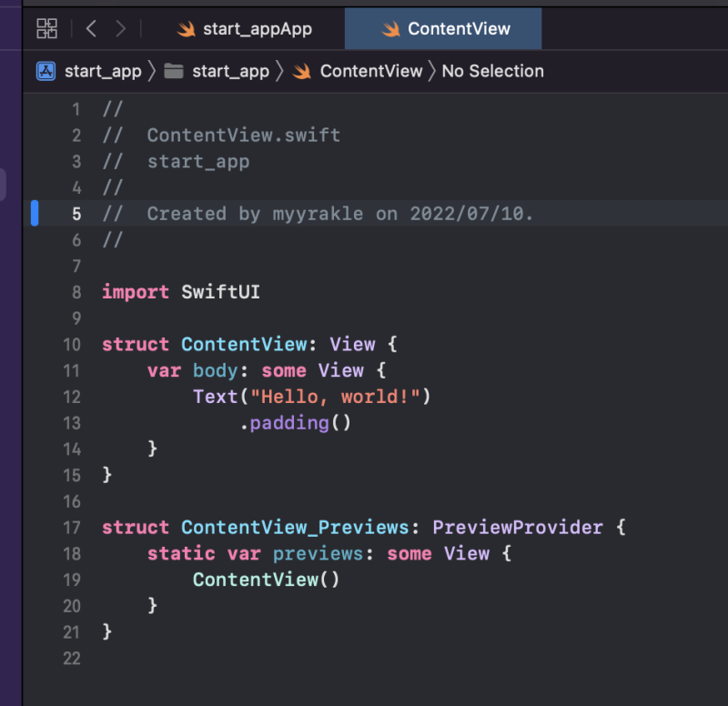Click line number 22 in the gutter
The image size is (728, 706).
[72, 659]
